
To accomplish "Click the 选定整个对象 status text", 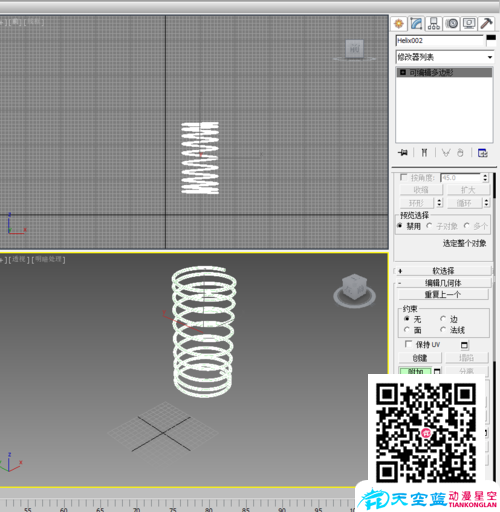I will tap(464, 243).
